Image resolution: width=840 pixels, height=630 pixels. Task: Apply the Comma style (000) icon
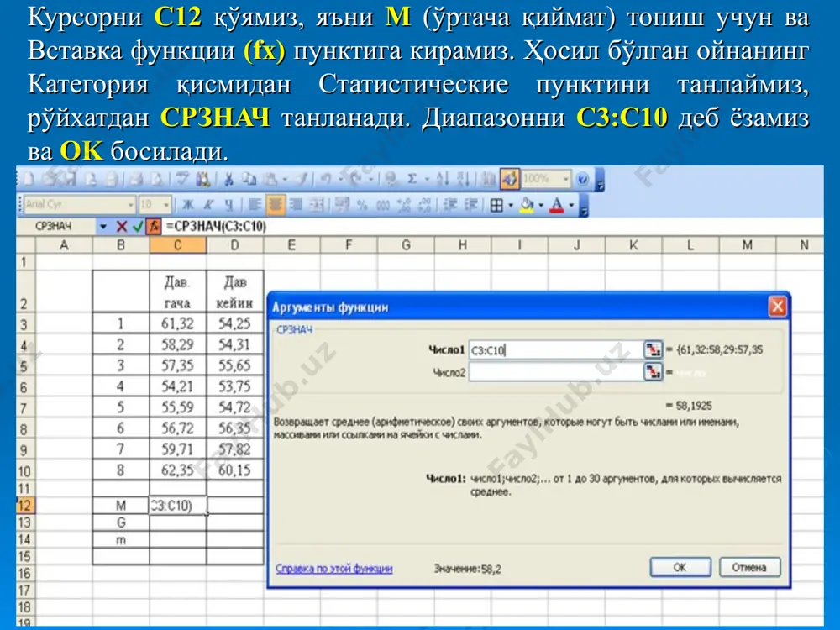383,204
